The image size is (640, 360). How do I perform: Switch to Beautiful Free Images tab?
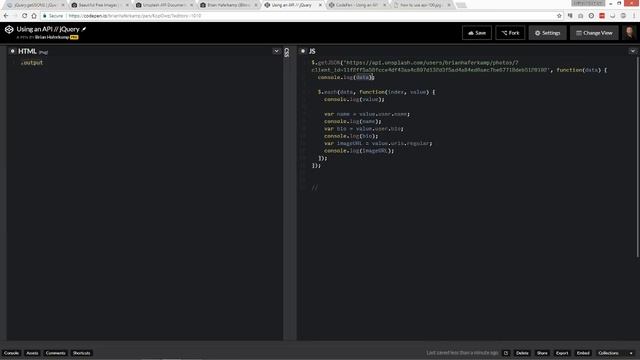pyautogui.click(x=99, y=5)
